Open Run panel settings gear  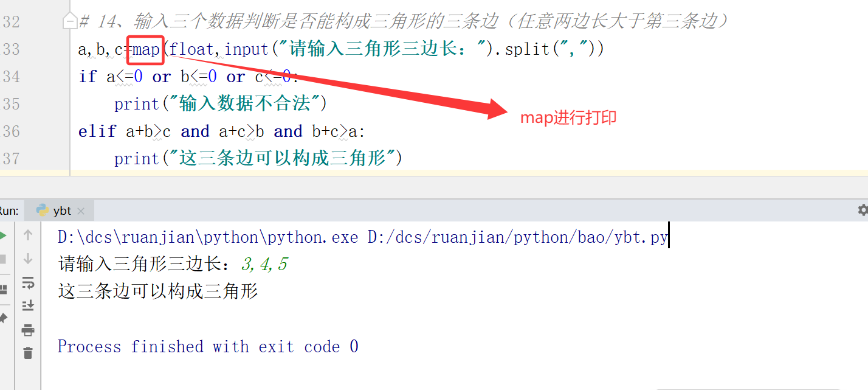tap(863, 210)
